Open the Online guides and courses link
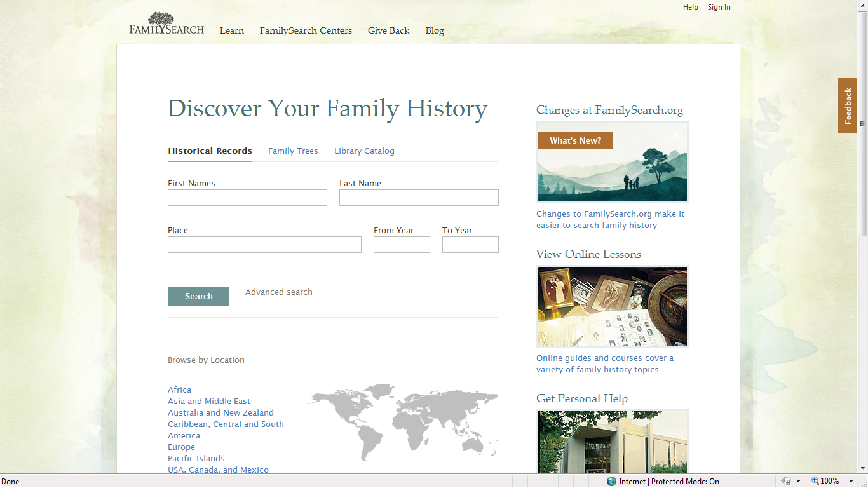This screenshot has width=868, height=488. coord(605,364)
